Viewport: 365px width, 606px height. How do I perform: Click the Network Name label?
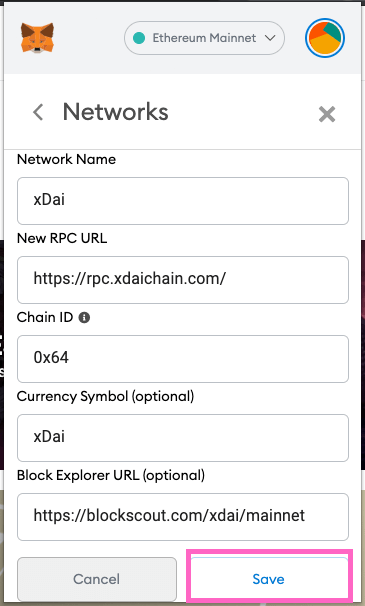(67, 159)
